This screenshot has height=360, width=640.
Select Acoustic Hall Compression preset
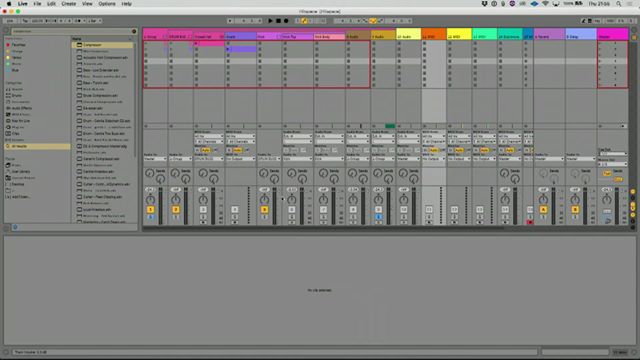(x=105, y=58)
